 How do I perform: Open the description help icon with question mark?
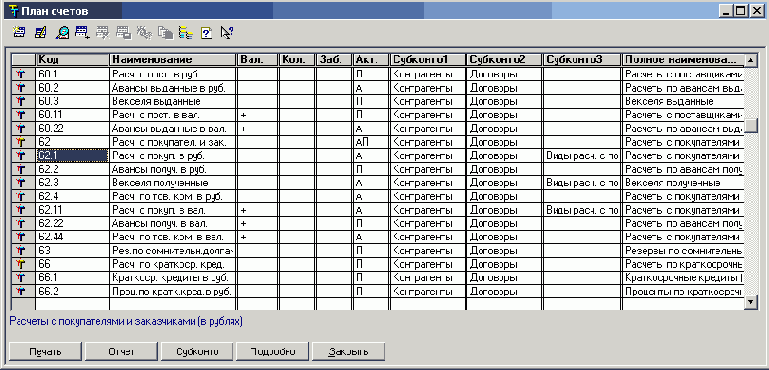[x=206, y=33]
